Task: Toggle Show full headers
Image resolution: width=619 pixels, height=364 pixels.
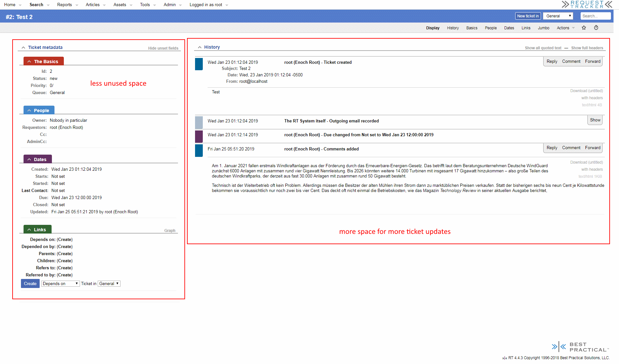Action: click(x=587, y=48)
